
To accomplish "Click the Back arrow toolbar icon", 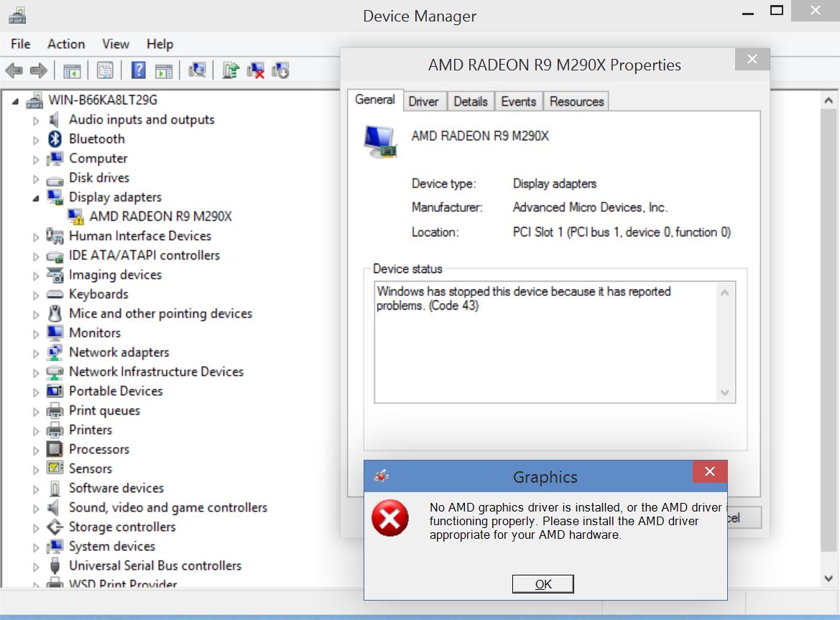I will (14, 70).
